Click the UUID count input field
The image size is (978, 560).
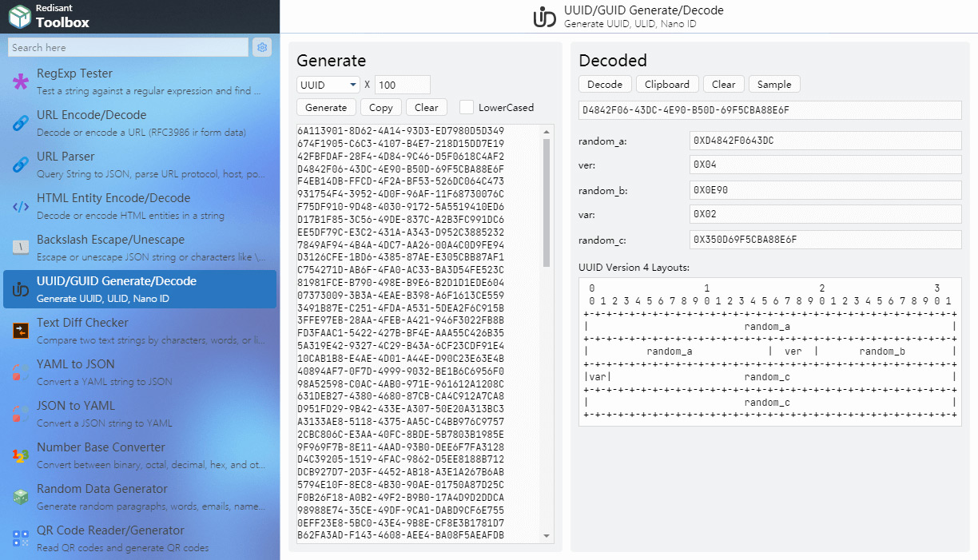403,85
